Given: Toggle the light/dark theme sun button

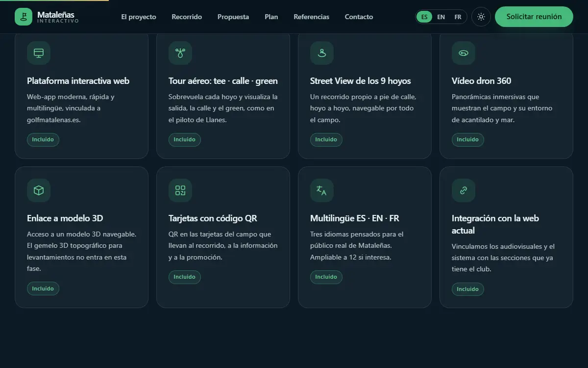Looking at the screenshot, I should tap(481, 17).
